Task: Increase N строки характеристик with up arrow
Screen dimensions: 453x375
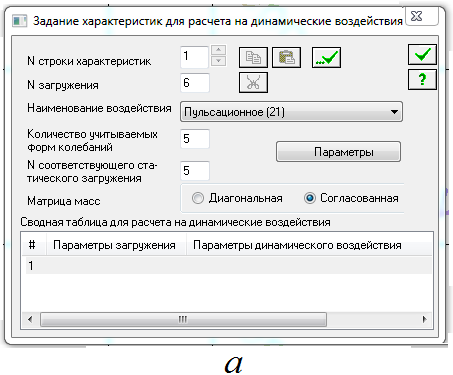Action: pos(218,50)
